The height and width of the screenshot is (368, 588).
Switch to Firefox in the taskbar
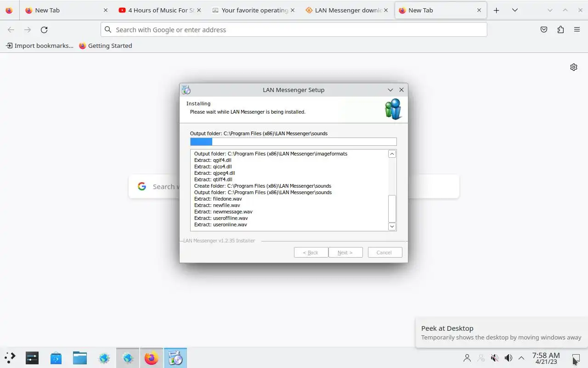[152, 358]
